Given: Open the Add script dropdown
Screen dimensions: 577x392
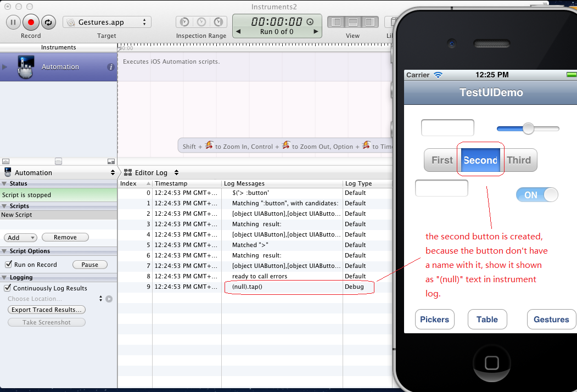Looking at the screenshot, I should click(x=21, y=238).
